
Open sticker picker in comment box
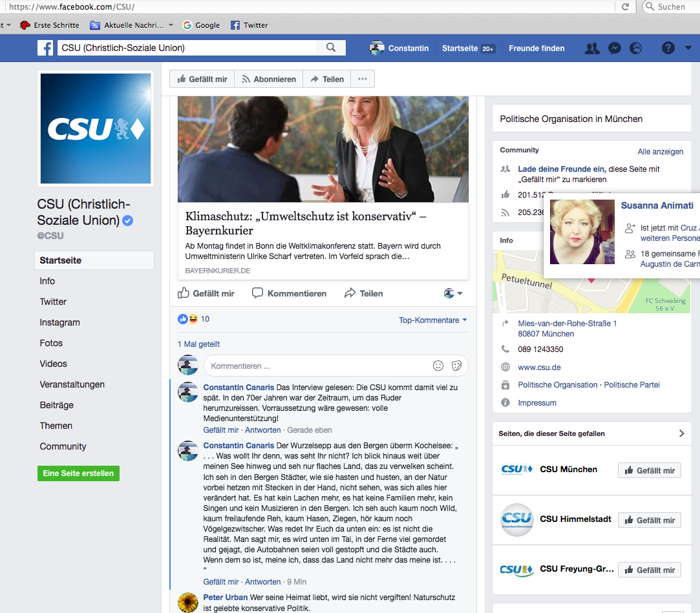456,366
